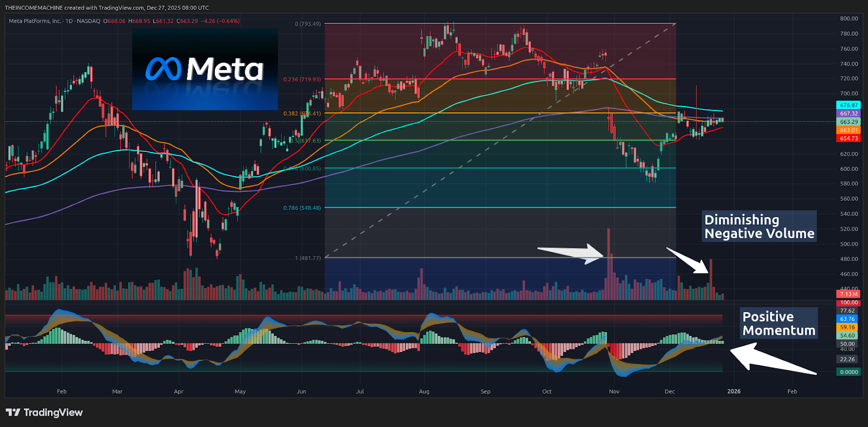This screenshot has height=427, width=868.
Task: Click the 500.00 price axis label
Action: (x=849, y=244)
